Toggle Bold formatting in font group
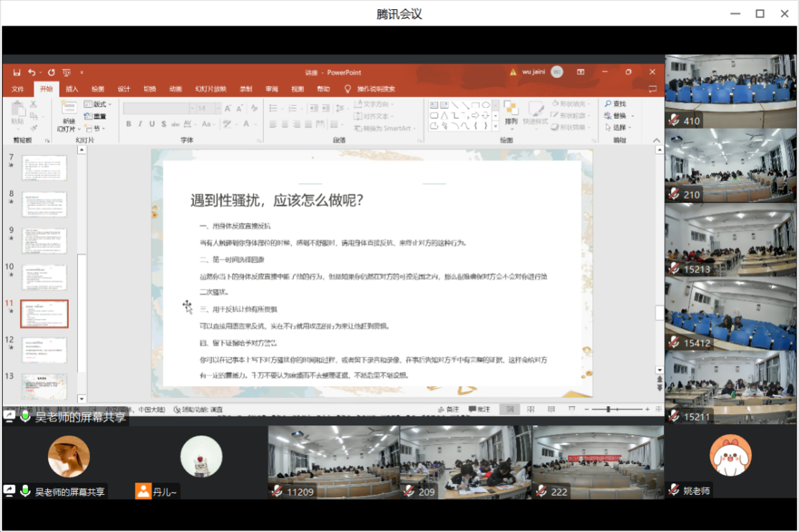Screen dimensions: 799x532 pos(129,124)
